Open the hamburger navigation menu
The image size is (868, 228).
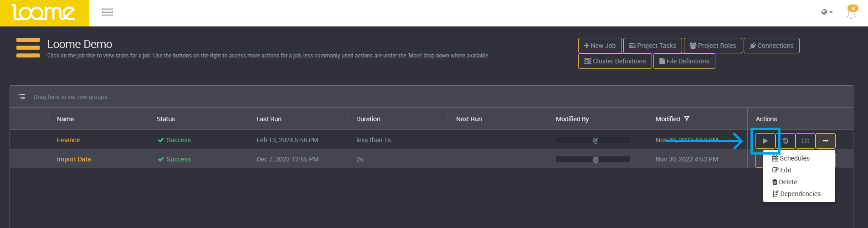[x=108, y=12]
